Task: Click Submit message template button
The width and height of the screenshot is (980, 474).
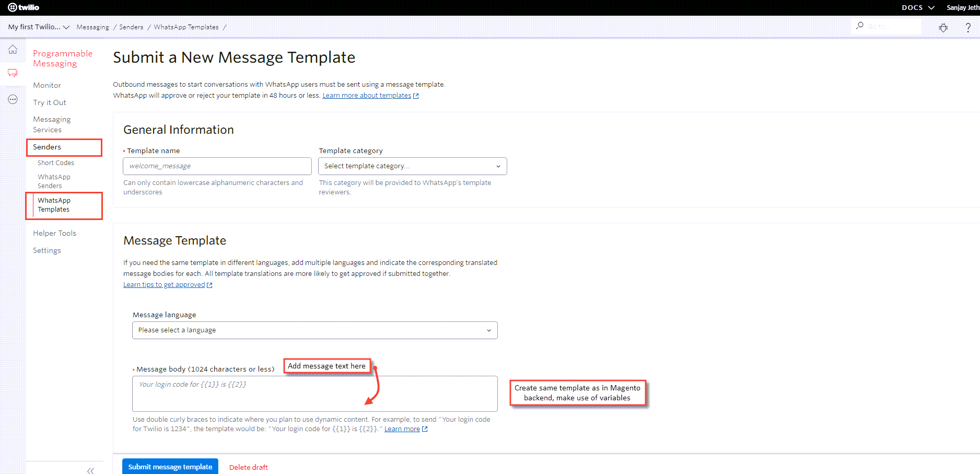Action: tap(170, 467)
